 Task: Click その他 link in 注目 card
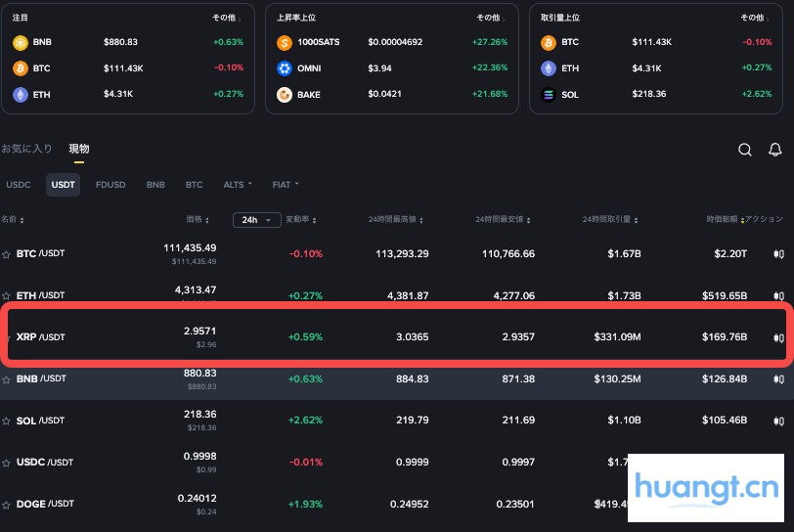point(226,18)
